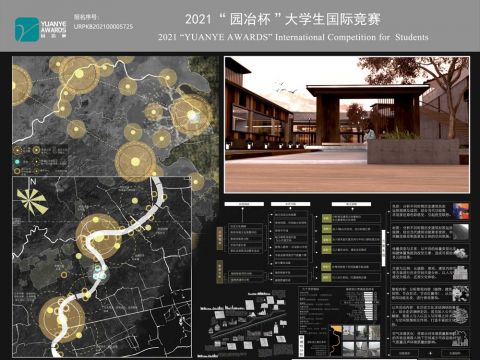Click the white vertical label left of route mini map
This screenshot has width=480, height=360.
coord(302,345)
